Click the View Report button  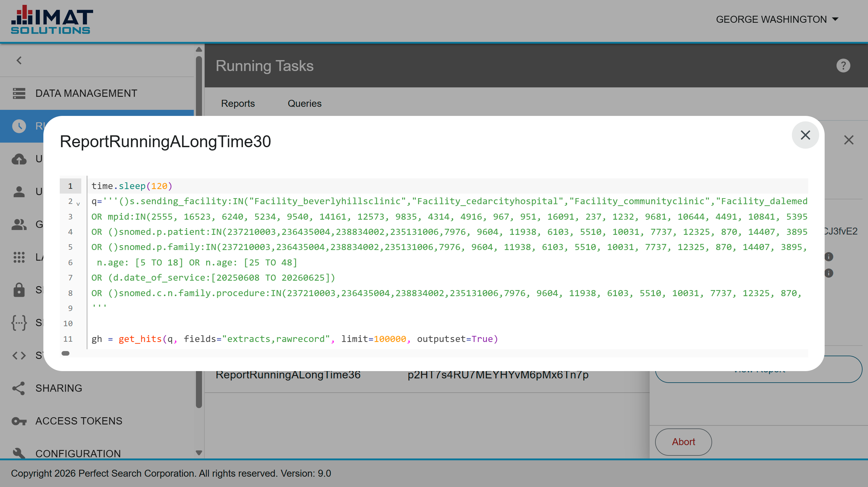[x=758, y=377]
